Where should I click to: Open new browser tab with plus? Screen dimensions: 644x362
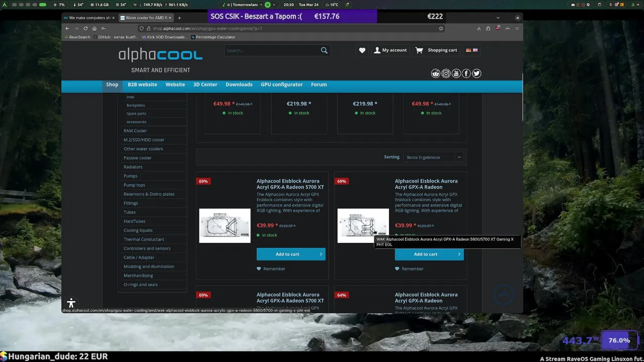tap(179, 18)
